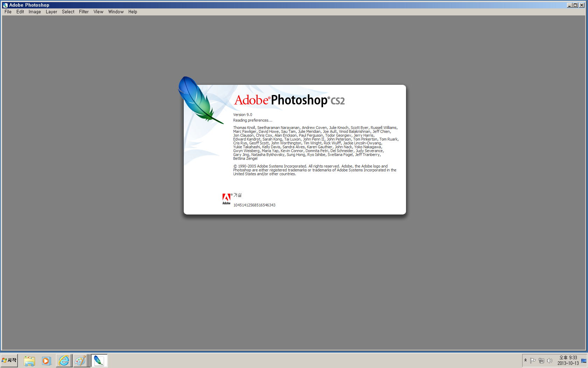This screenshot has width=588, height=368.
Task: Click the network tray icon
Action: (541, 360)
